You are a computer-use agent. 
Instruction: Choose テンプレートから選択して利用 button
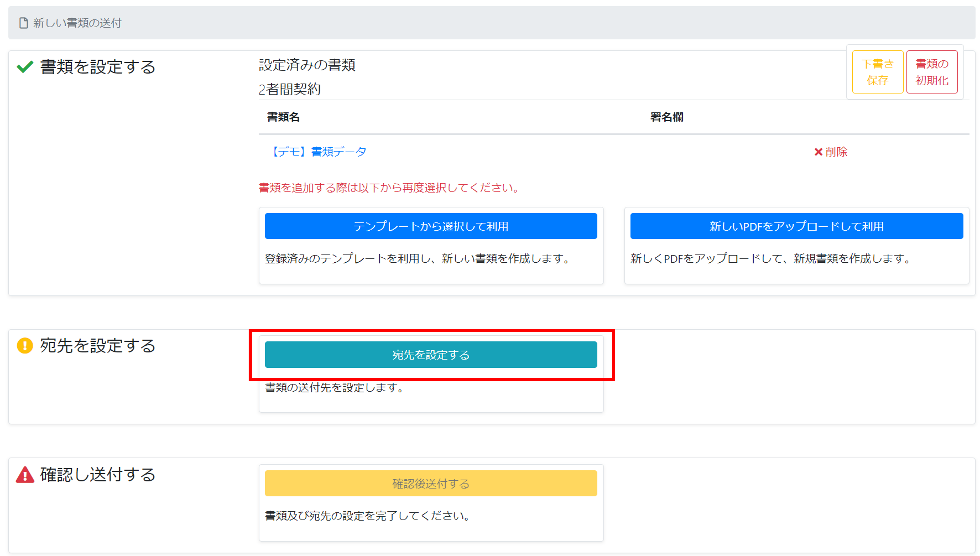tap(430, 226)
